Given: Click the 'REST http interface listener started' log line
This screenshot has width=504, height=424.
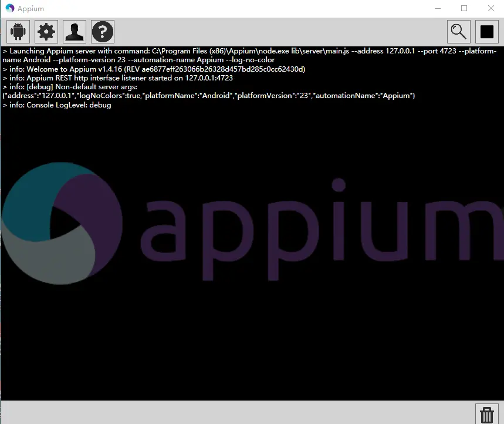Looking at the screenshot, I should coord(118,78).
